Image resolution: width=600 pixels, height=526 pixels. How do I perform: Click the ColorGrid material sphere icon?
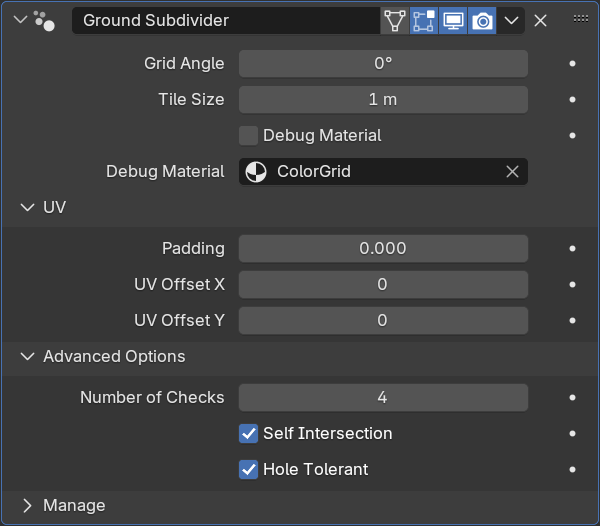[x=256, y=172]
